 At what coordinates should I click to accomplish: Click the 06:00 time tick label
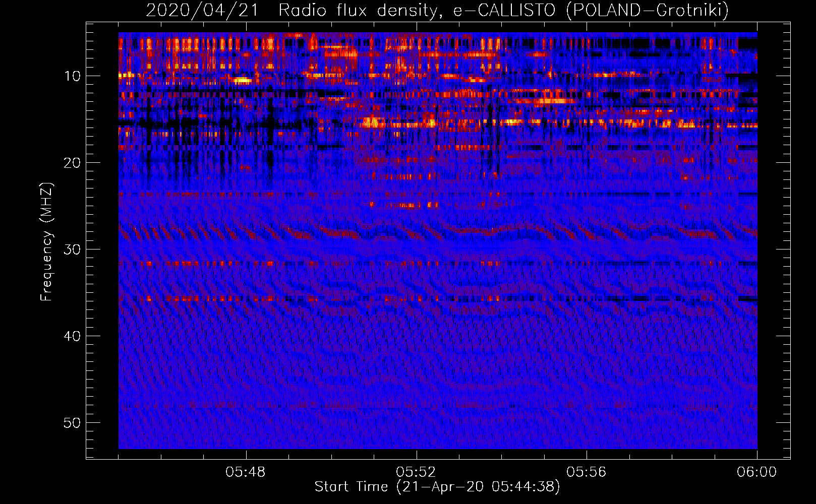click(x=756, y=472)
